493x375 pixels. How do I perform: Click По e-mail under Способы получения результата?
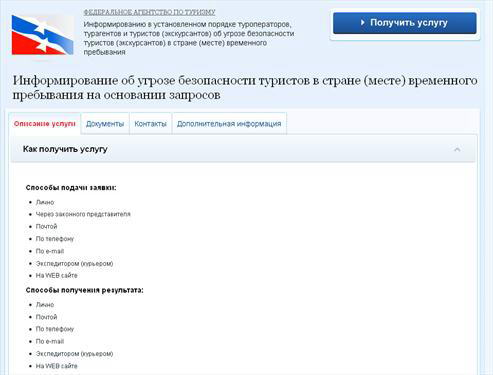(x=50, y=341)
